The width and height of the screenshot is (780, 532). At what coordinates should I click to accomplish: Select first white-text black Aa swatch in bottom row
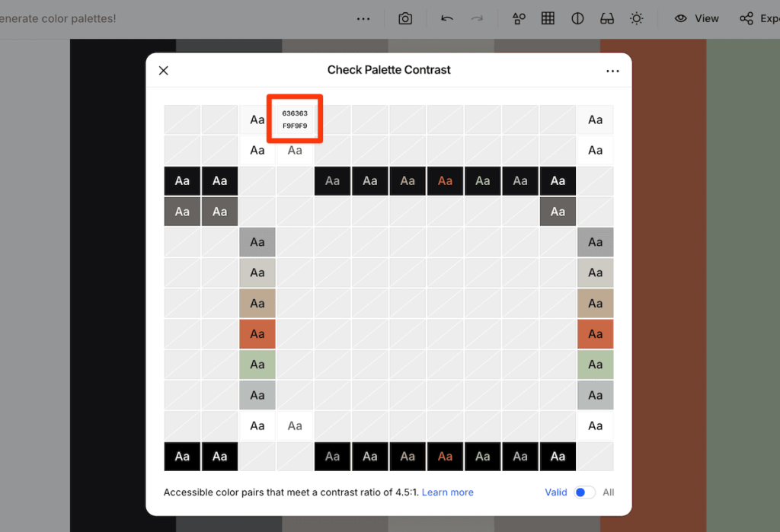tap(182, 457)
